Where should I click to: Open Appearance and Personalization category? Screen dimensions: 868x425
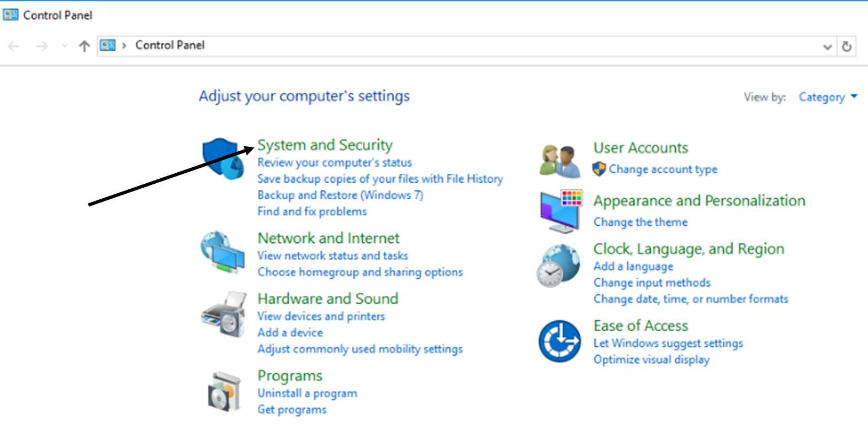click(x=699, y=201)
